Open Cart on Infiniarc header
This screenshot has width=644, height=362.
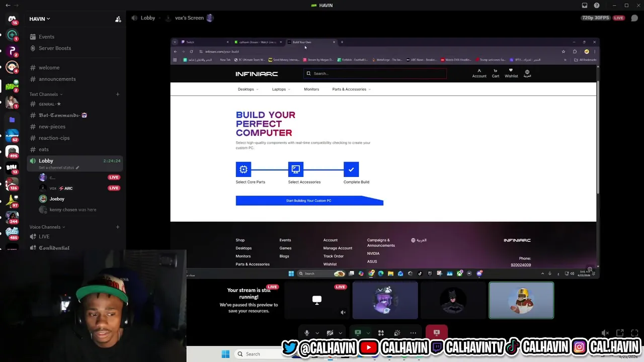pyautogui.click(x=495, y=73)
